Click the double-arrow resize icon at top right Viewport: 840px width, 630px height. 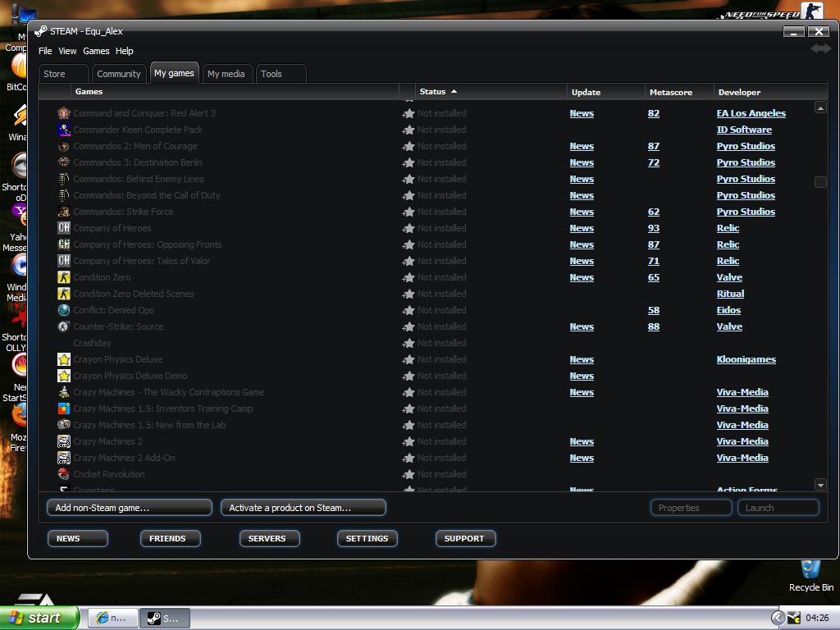pos(820,48)
